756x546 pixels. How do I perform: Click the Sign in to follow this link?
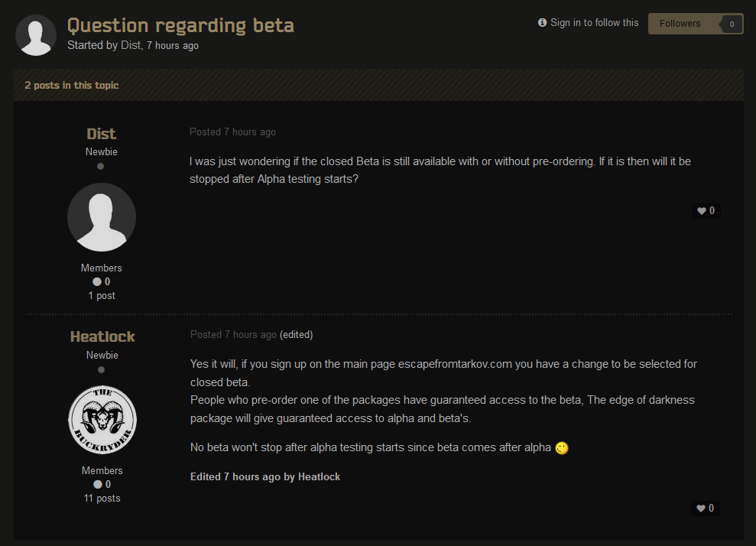594,23
